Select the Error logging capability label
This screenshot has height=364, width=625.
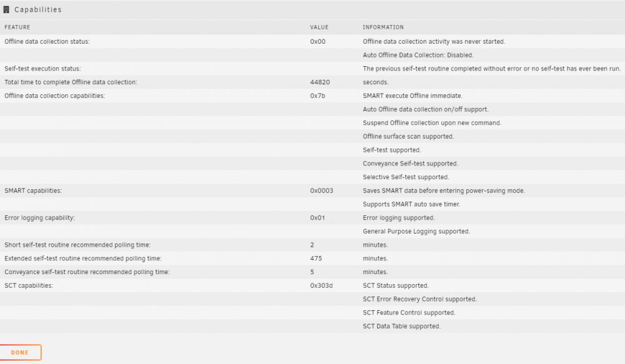pyautogui.click(x=39, y=217)
